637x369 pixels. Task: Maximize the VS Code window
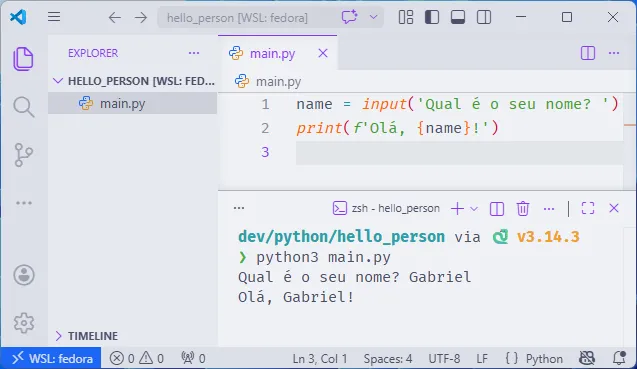click(x=567, y=17)
